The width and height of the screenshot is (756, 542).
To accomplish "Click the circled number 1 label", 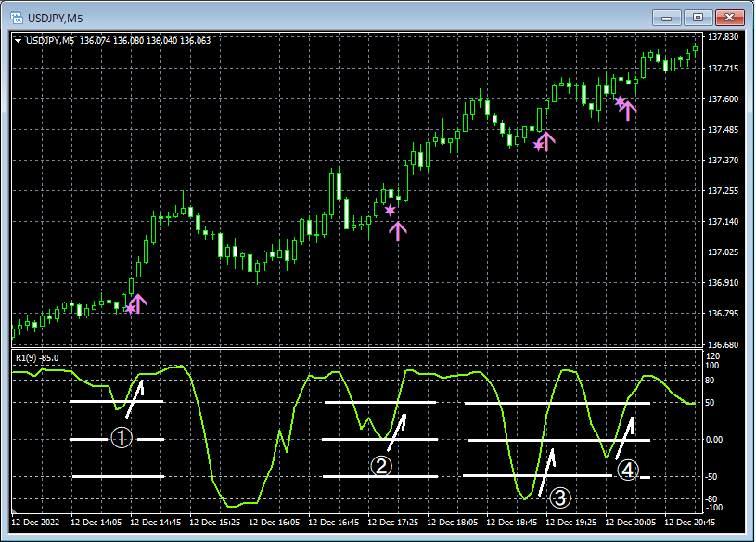I will 122,438.
